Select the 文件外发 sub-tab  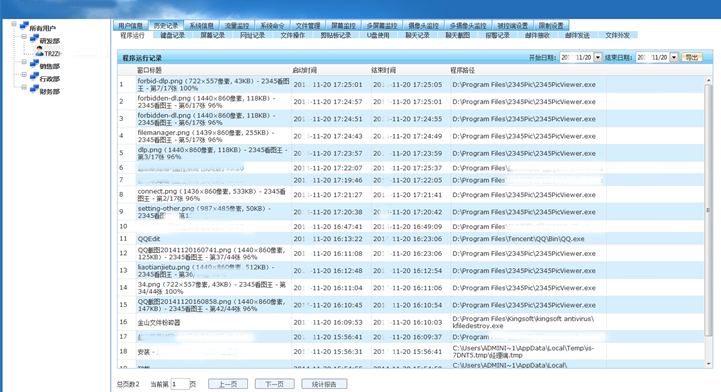[x=618, y=35]
